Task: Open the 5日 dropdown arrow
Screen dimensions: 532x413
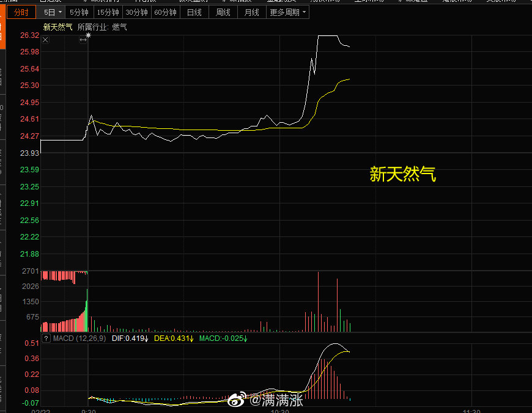Action: [60, 13]
